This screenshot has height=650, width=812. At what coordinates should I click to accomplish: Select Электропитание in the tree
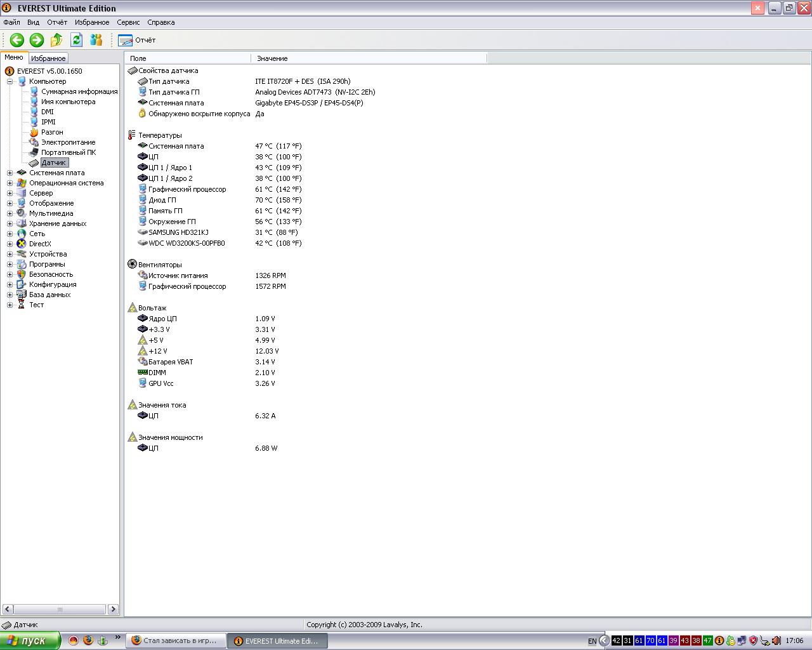[68, 142]
